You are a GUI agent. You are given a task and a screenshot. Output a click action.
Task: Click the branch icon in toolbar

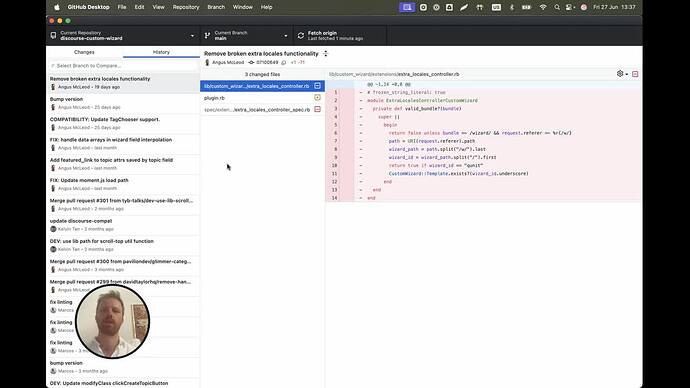coord(207,36)
